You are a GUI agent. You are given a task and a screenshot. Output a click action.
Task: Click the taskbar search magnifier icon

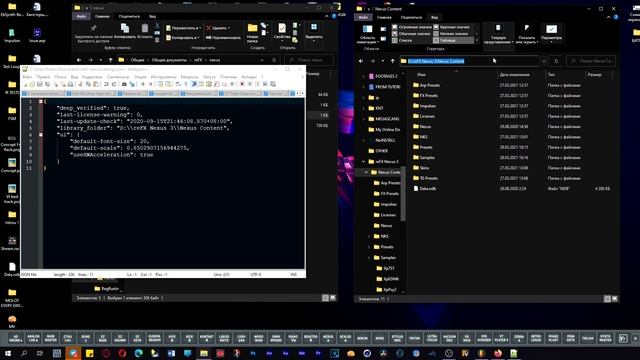click(24, 353)
